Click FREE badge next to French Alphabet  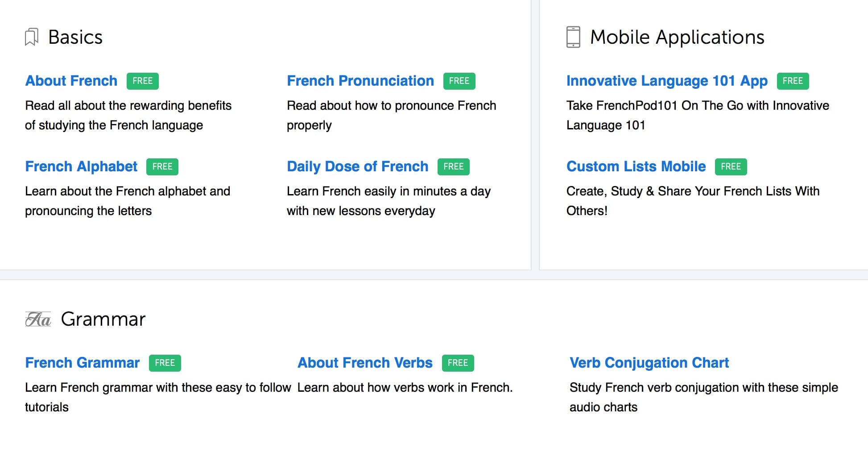(162, 166)
